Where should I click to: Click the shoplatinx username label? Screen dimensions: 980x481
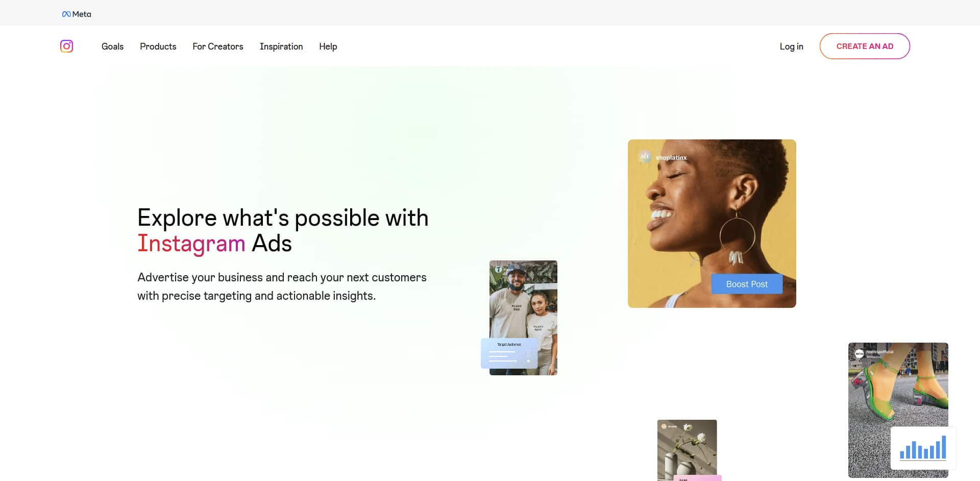pyautogui.click(x=671, y=158)
